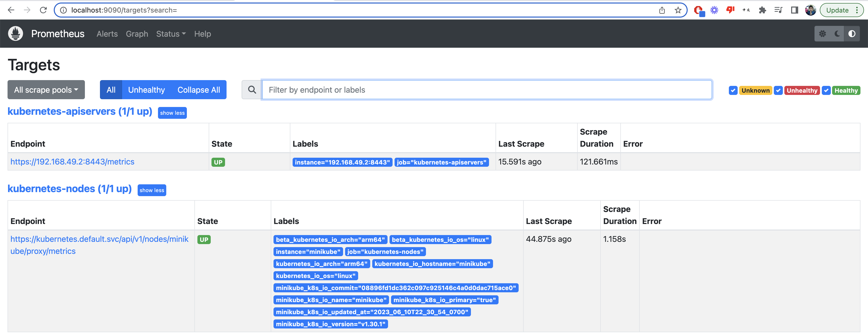Toggle the Healthy targets filter checkbox
868x336 pixels.
[x=826, y=90]
